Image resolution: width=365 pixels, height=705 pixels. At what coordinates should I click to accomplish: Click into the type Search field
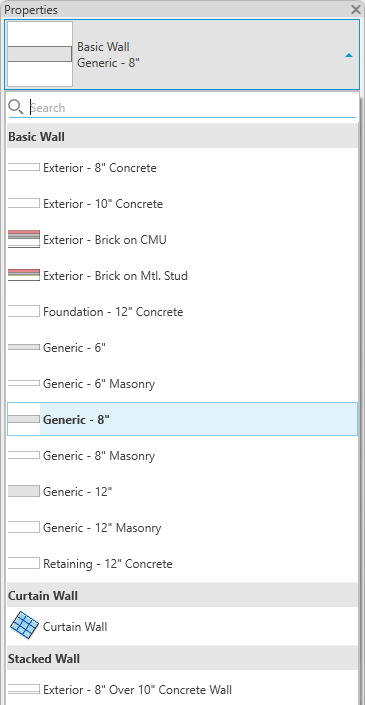tap(191, 107)
